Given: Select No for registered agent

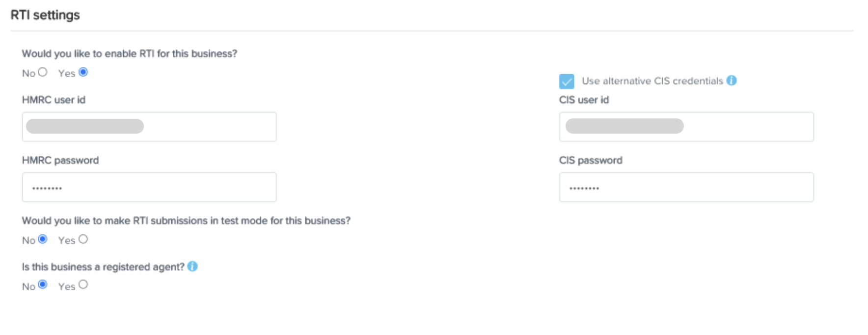Looking at the screenshot, I should pos(43,284).
